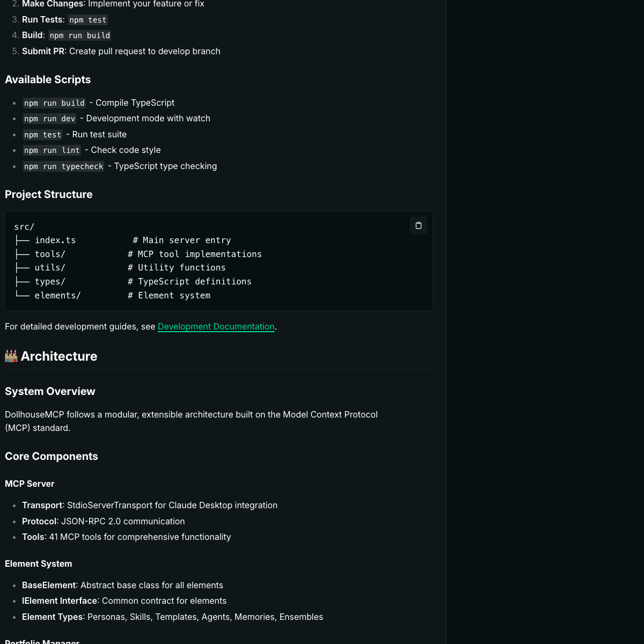This screenshot has width=644, height=644.
Task: Click the 'npm test' code under Available Scripts
Action: pos(42,135)
